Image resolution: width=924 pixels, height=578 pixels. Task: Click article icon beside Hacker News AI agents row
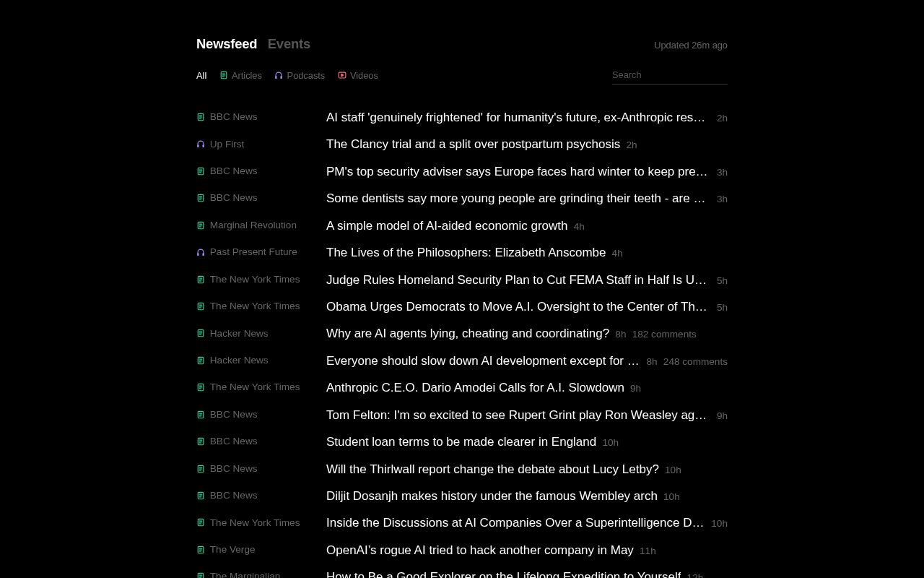[201, 334]
